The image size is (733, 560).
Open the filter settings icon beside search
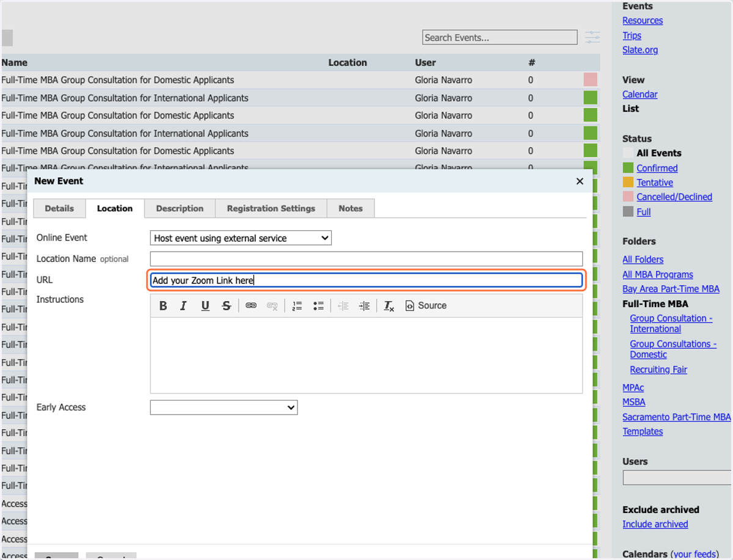click(x=592, y=38)
